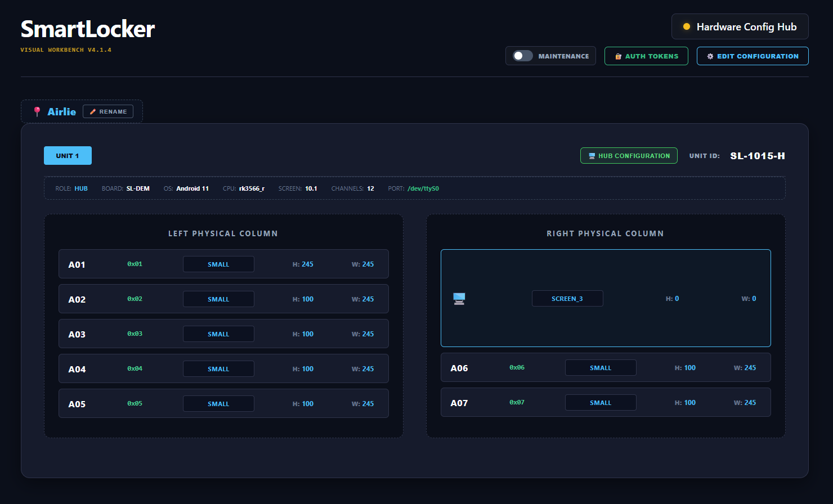
Task: Click the /dev/ttyS0 port value
Action: tap(423, 188)
